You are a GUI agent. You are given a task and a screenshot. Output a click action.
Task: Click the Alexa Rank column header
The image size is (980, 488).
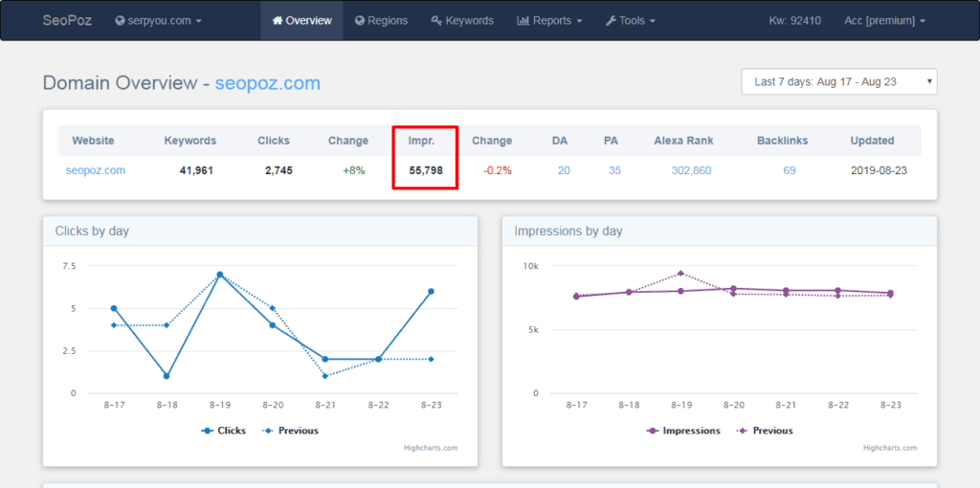pos(683,141)
